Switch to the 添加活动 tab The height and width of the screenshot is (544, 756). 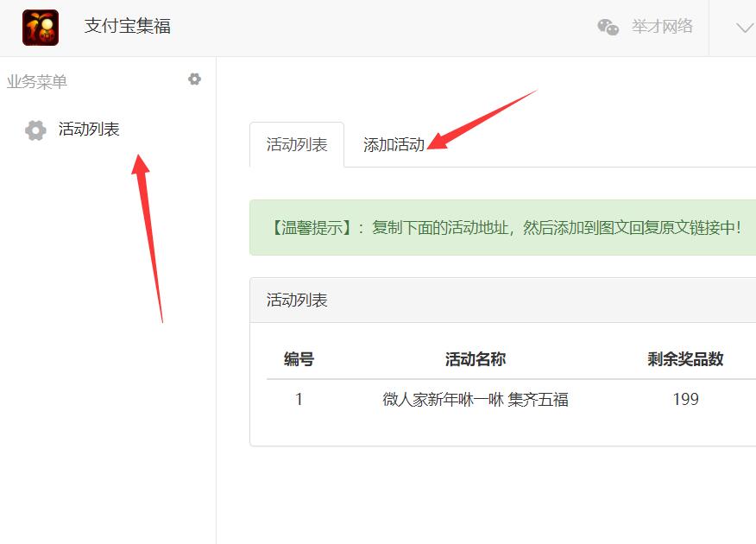click(394, 145)
